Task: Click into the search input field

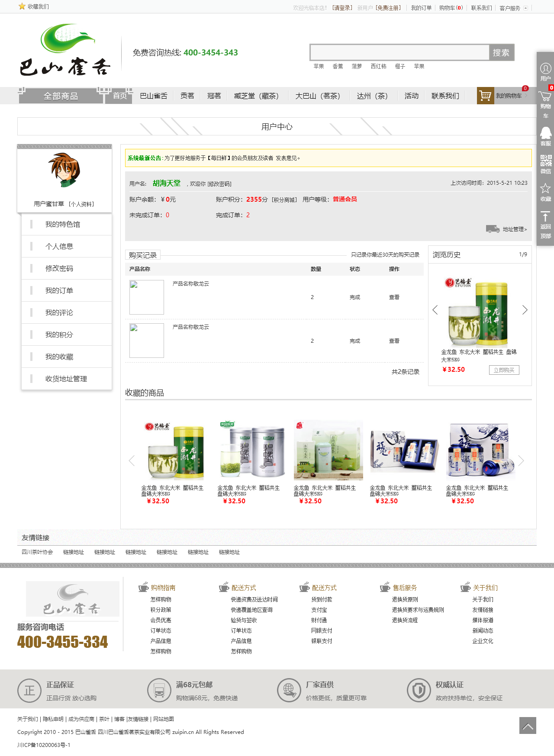Action: pyautogui.click(x=399, y=52)
